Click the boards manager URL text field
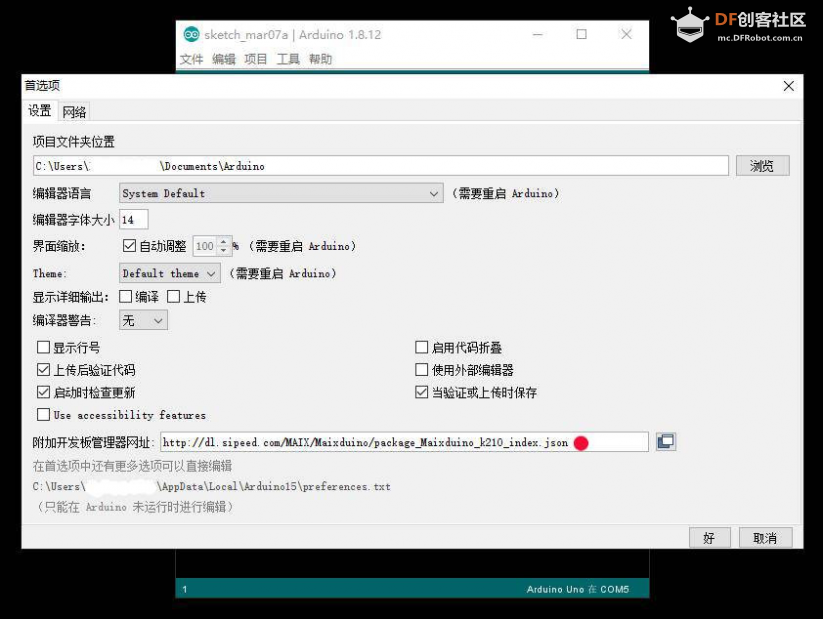Screen dimensions: 823x619 [404, 442]
